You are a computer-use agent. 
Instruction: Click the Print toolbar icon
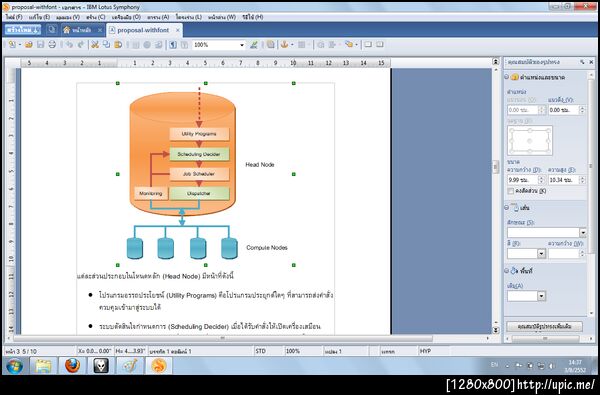click(52, 45)
